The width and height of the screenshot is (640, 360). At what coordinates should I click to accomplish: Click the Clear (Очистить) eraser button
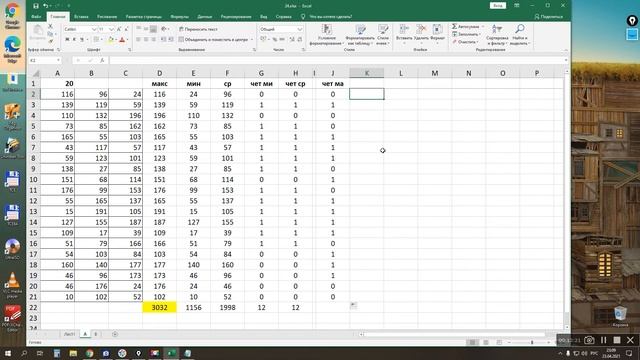[x=464, y=42]
